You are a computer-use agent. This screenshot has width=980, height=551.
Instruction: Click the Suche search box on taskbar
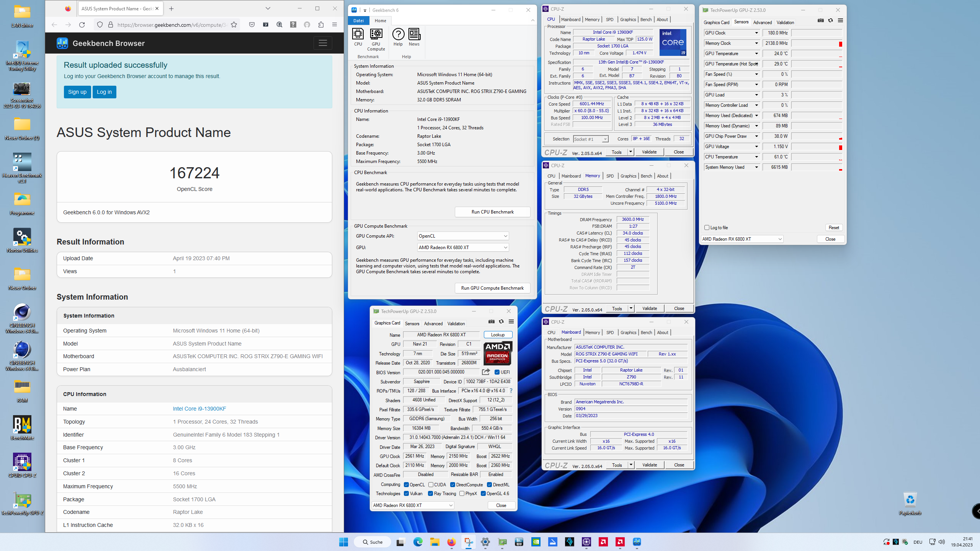(372, 542)
